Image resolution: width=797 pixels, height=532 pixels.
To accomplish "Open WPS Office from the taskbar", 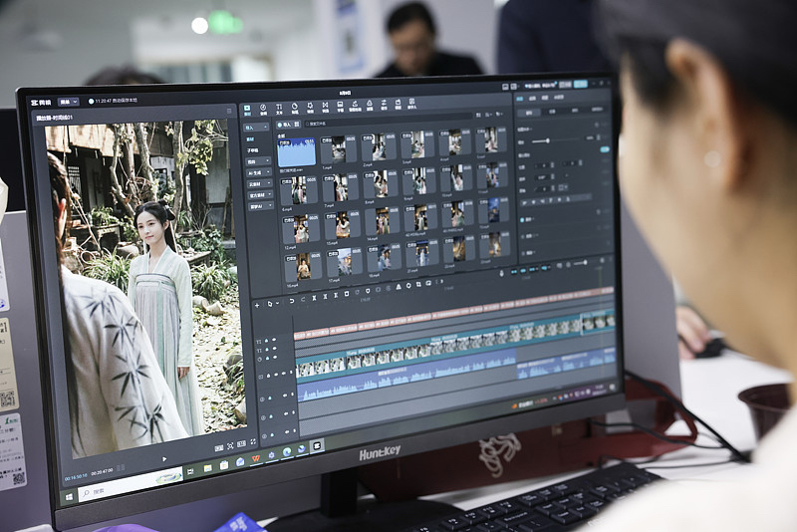I will (x=256, y=458).
